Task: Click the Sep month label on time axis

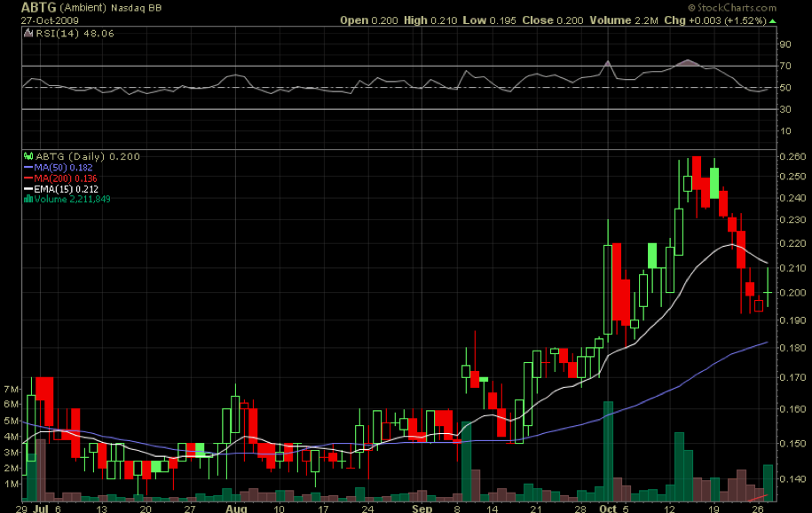Action: [x=422, y=509]
